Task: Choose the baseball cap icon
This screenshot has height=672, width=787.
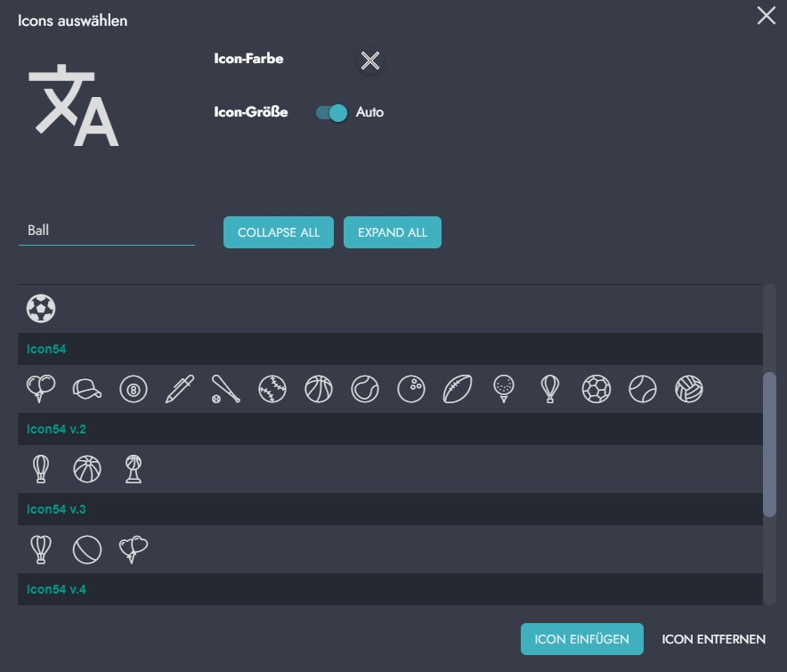Action: pyautogui.click(x=87, y=389)
